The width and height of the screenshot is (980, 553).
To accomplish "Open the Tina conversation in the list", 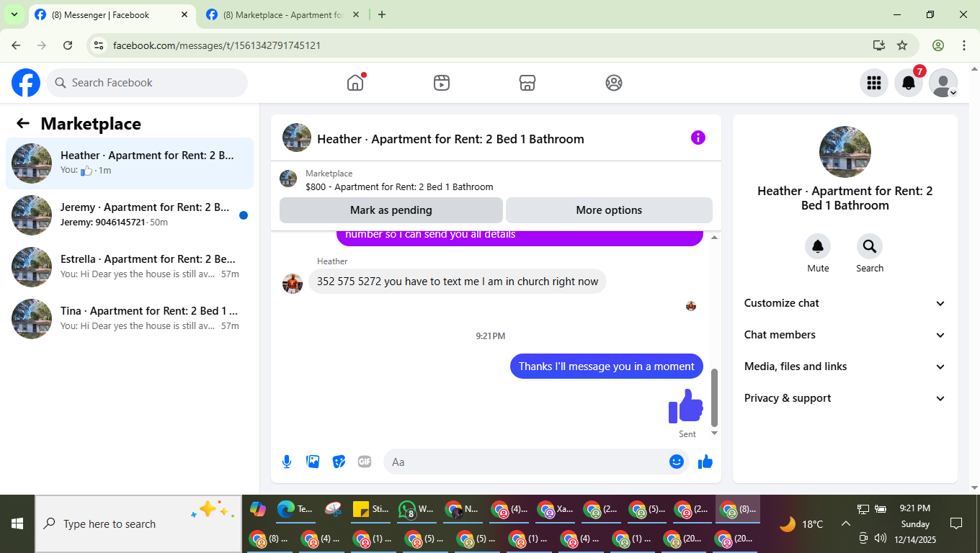I will point(130,319).
